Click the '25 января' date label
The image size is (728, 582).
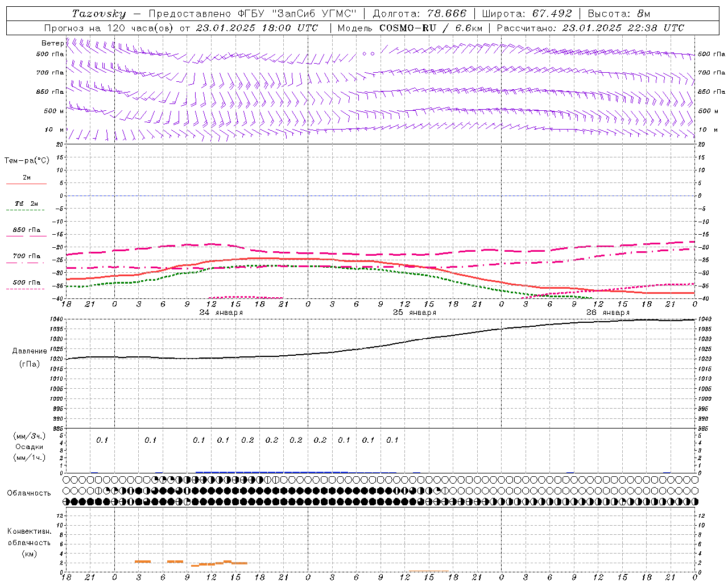(x=415, y=313)
